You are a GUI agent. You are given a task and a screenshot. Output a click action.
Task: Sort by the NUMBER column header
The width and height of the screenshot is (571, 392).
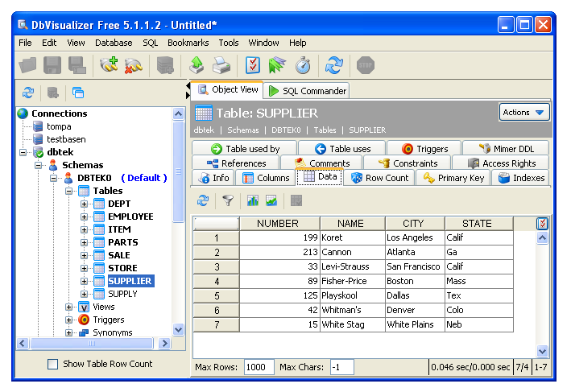point(279,224)
